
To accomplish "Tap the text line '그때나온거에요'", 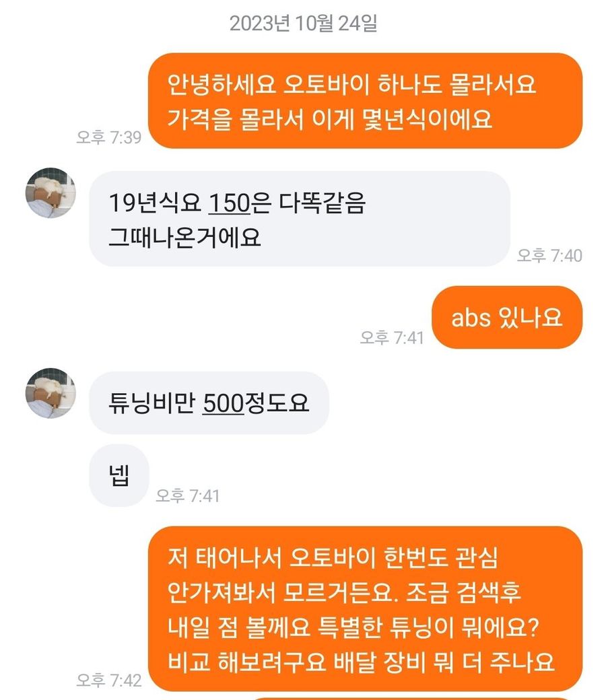I will click(x=184, y=238).
